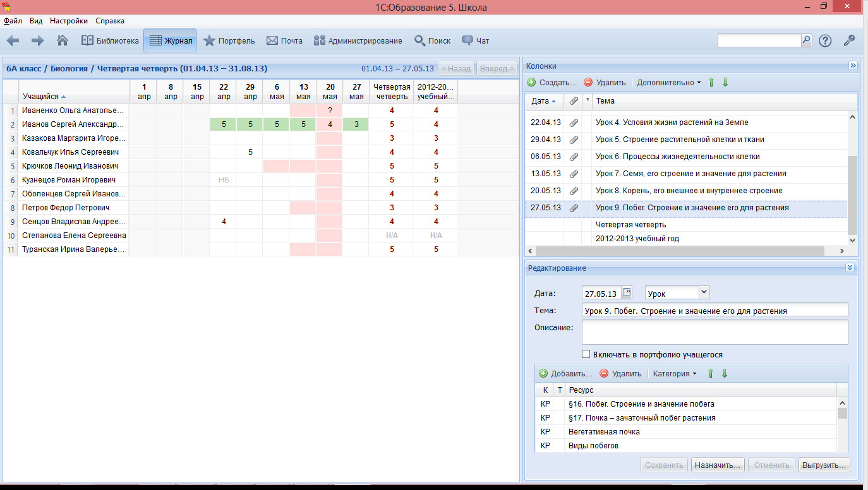Image resolution: width=868 pixels, height=490 pixels.
Task: Toggle Включать в портфолио учащегося checkbox
Action: pyautogui.click(x=586, y=354)
